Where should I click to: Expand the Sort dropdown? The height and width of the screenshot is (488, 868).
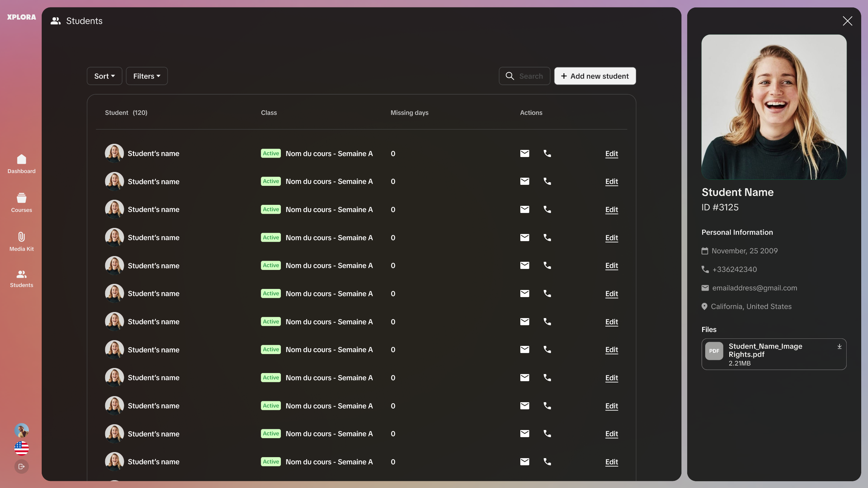coord(104,76)
